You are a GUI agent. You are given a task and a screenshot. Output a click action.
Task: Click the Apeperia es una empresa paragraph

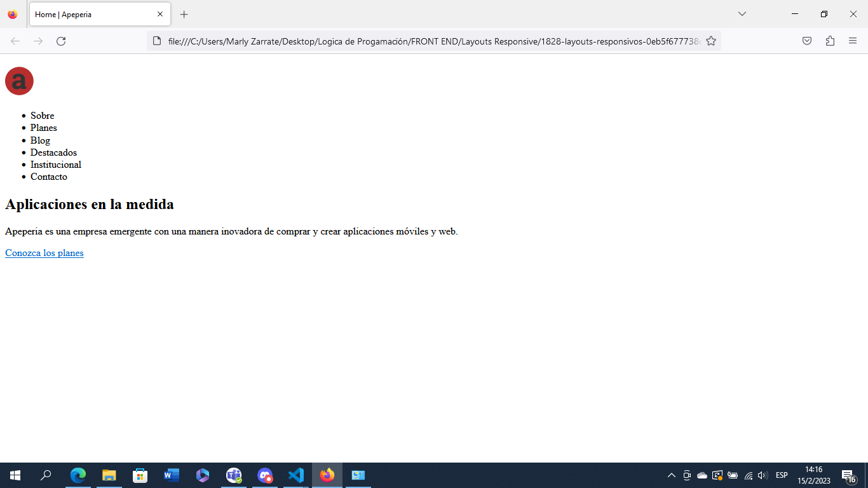point(231,231)
